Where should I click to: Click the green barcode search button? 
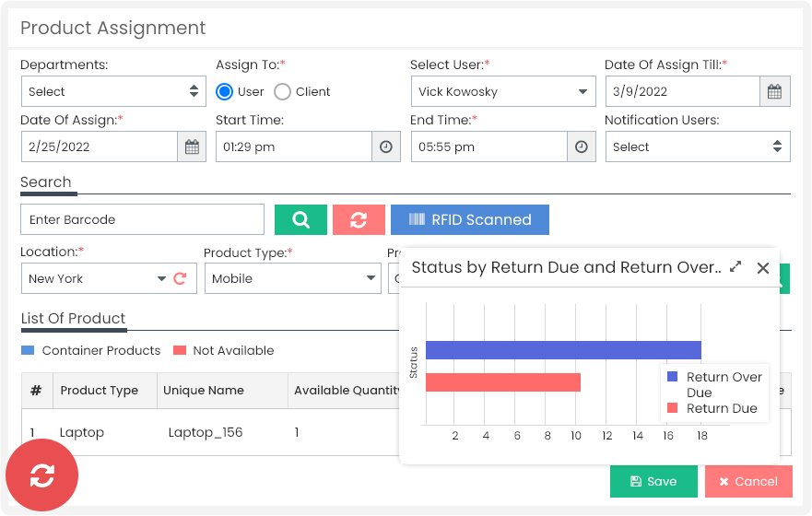pos(300,219)
